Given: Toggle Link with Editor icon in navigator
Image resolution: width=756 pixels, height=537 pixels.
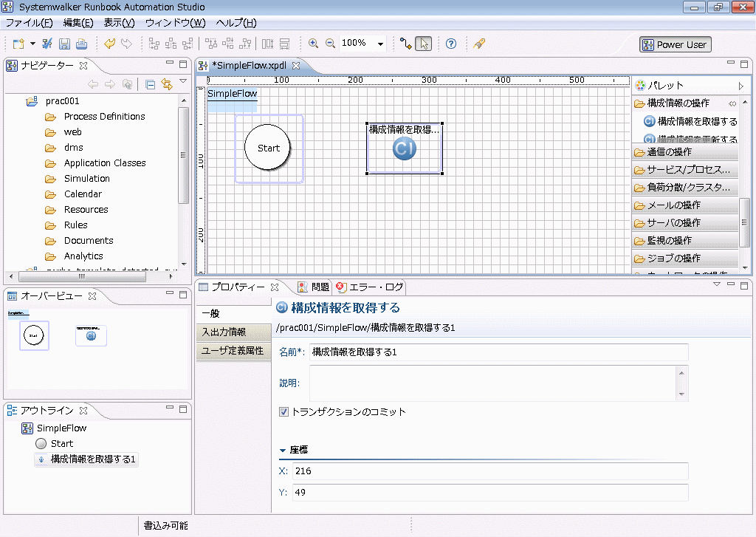Looking at the screenshot, I should pyautogui.click(x=167, y=84).
